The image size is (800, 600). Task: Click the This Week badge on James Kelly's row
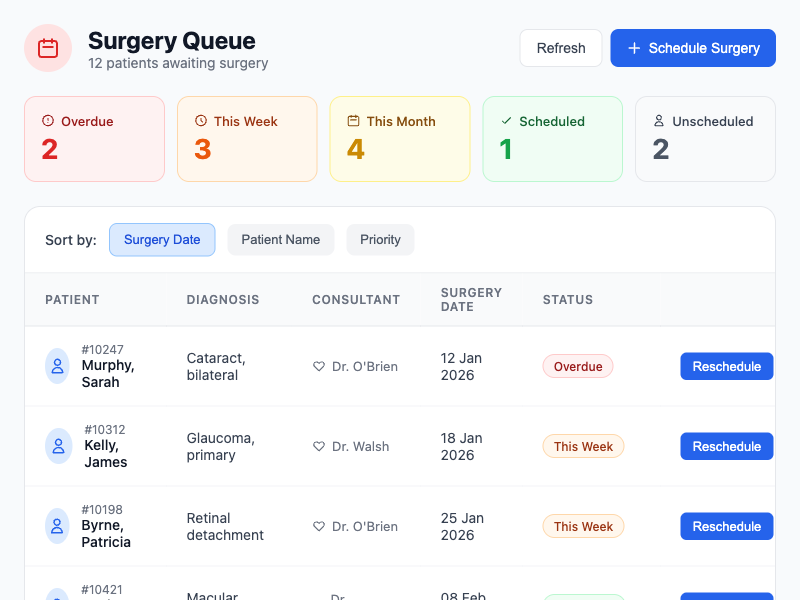pyautogui.click(x=583, y=446)
